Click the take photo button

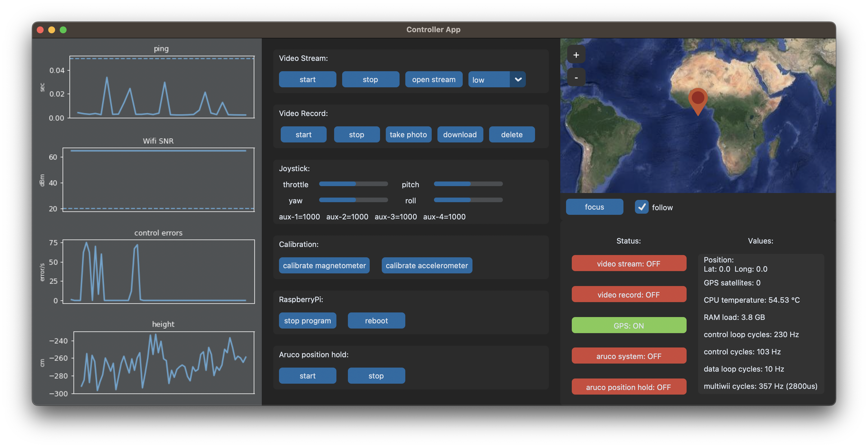[x=408, y=134]
